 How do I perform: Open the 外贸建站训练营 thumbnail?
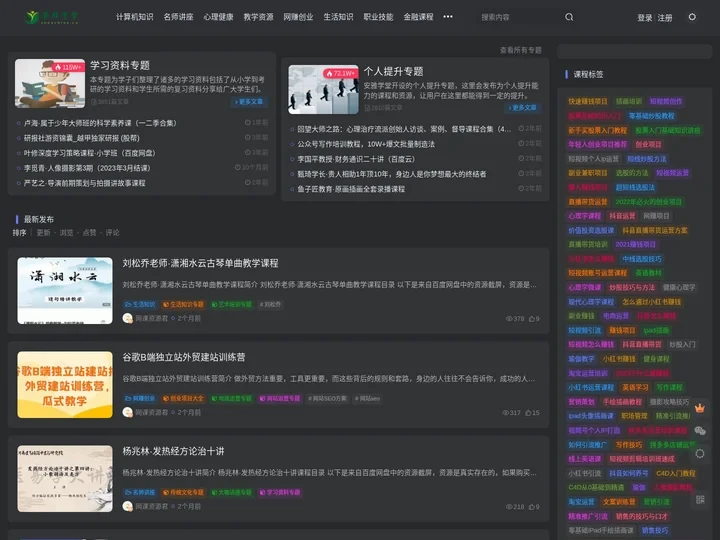(x=65, y=385)
